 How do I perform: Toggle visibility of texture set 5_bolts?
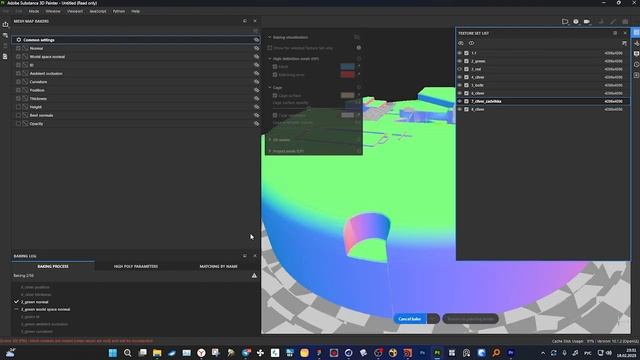[460, 85]
